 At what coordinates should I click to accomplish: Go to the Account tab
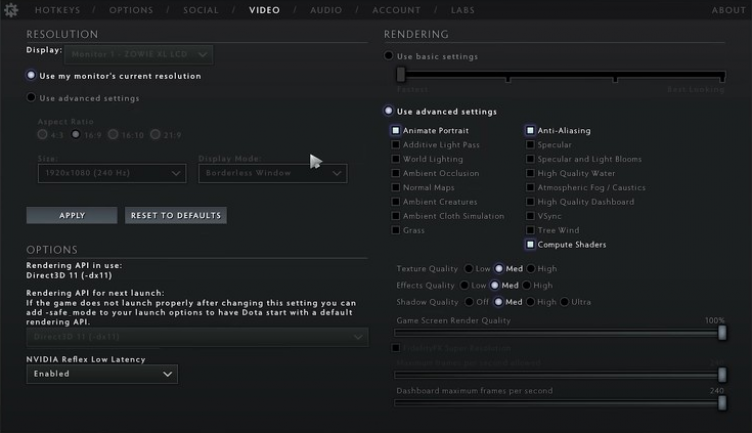coord(396,10)
